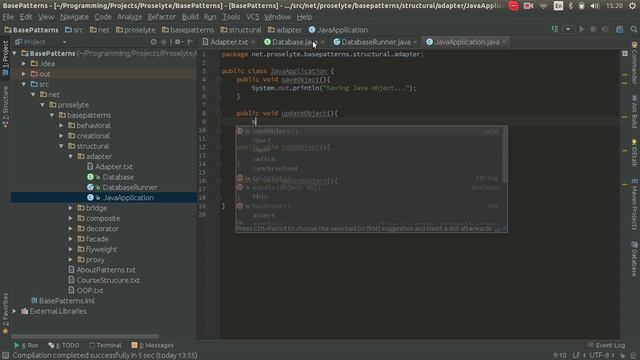Click the En keyboard layout indicator

pos(558,6)
